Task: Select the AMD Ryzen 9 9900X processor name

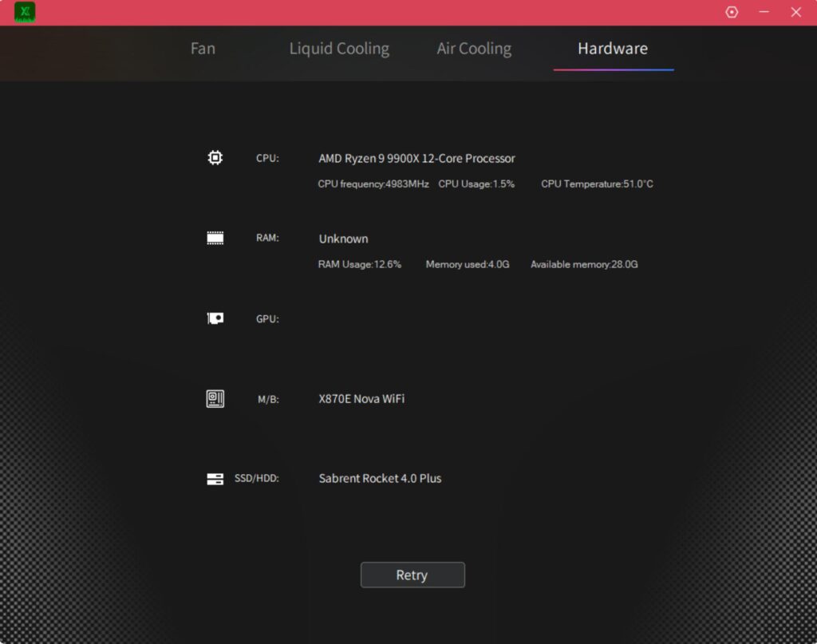Action: click(x=416, y=158)
